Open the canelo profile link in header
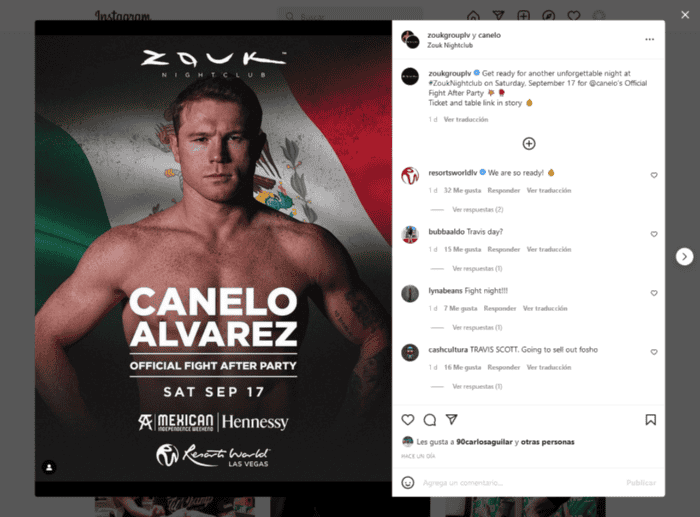The image size is (700, 517). 489,35
